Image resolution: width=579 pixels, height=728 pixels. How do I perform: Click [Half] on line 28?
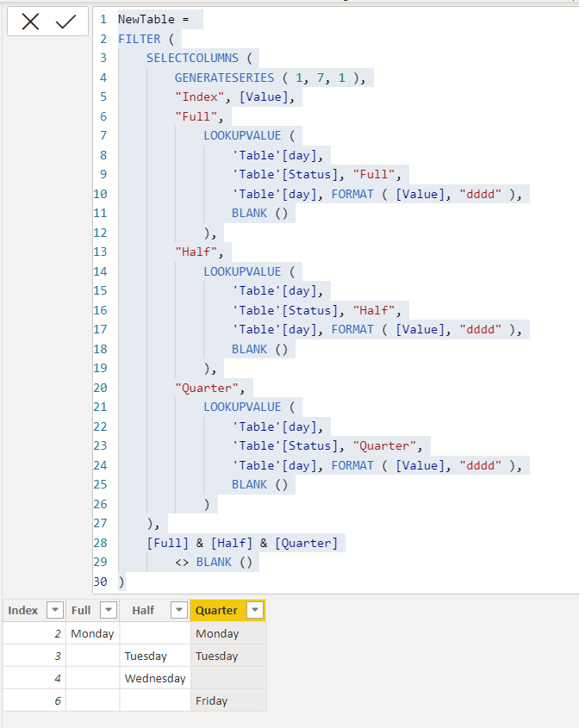[232, 544]
